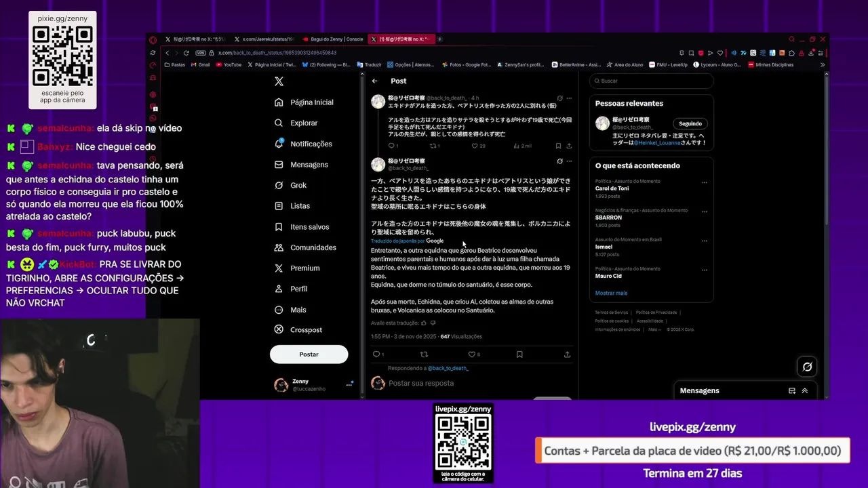Image resolution: width=868 pixels, height=488 pixels.
Task: Open Crosspost in the sidebar
Action: point(298,330)
